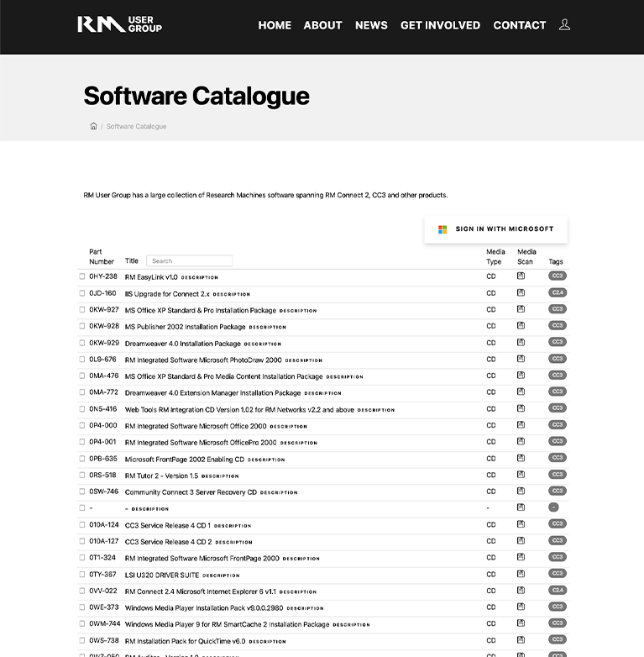The width and height of the screenshot is (644, 657).
Task: Open media scan icon for 0KW-927 row
Action: 521,309
